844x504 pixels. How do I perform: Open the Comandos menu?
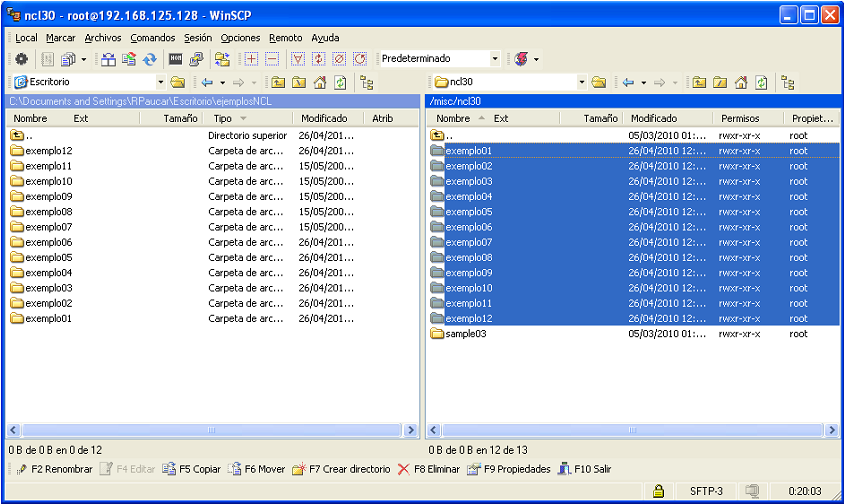pos(153,38)
